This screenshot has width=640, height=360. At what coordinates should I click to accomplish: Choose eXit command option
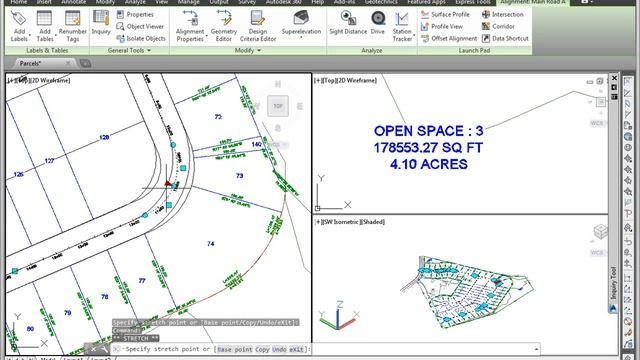pos(297,349)
